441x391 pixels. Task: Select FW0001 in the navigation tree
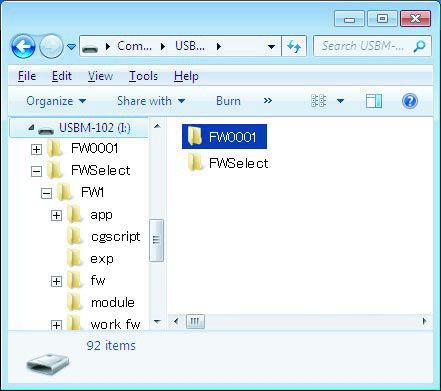point(95,148)
